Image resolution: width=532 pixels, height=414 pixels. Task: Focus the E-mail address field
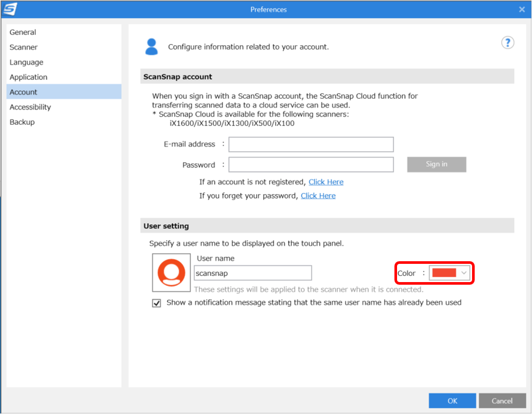pyautogui.click(x=311, y=144)
